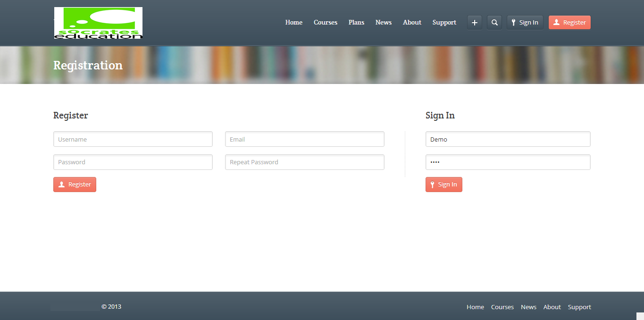Sign in using the Sign In form button
Viewport: 644px width, 320px height.
[443, 184]
